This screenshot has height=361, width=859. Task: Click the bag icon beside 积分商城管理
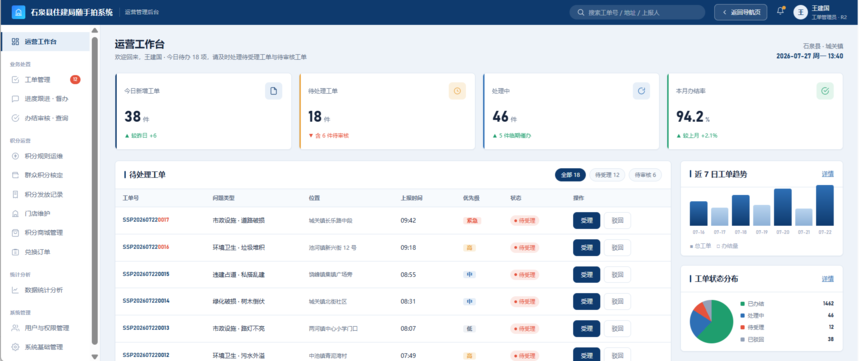pyautogui.click(x=15, y=233)
